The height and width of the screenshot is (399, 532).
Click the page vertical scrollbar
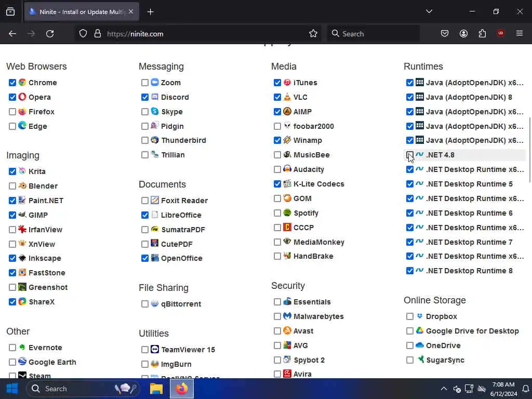(x=529, y=149)
